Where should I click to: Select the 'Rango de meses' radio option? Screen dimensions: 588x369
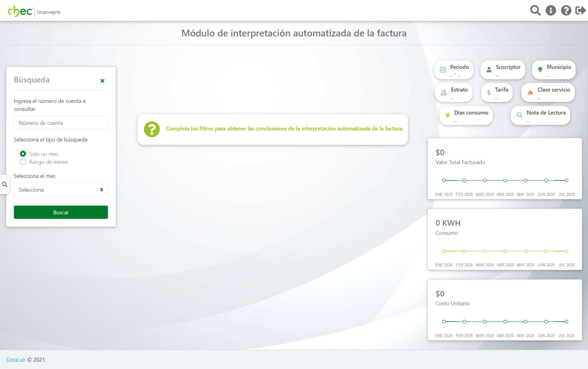coord(23,162)
